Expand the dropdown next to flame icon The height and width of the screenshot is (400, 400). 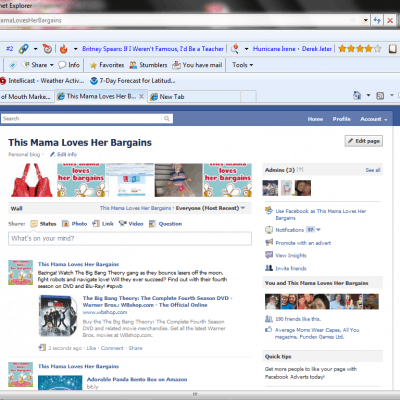76,49
